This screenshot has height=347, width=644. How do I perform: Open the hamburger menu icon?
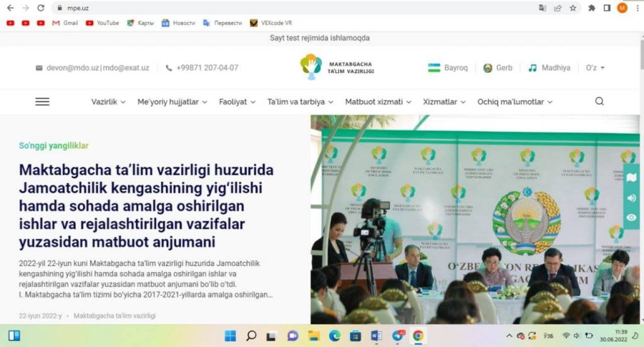pyautogui.click(x=42, y=102)
